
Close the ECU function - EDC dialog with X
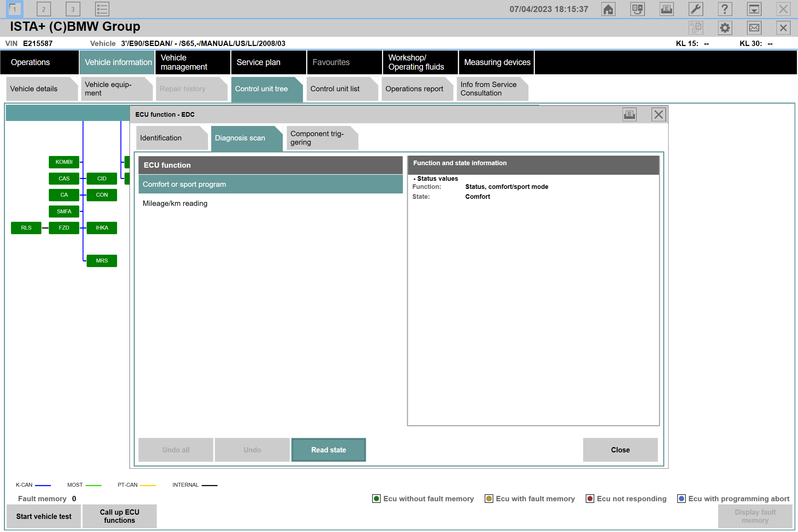(x=658, y=115)
